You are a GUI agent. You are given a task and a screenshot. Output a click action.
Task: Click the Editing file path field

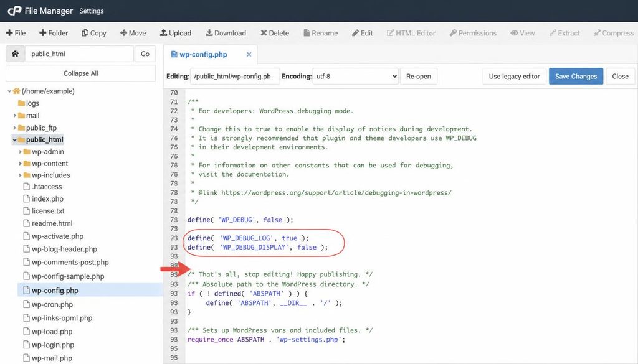point(235,77)
